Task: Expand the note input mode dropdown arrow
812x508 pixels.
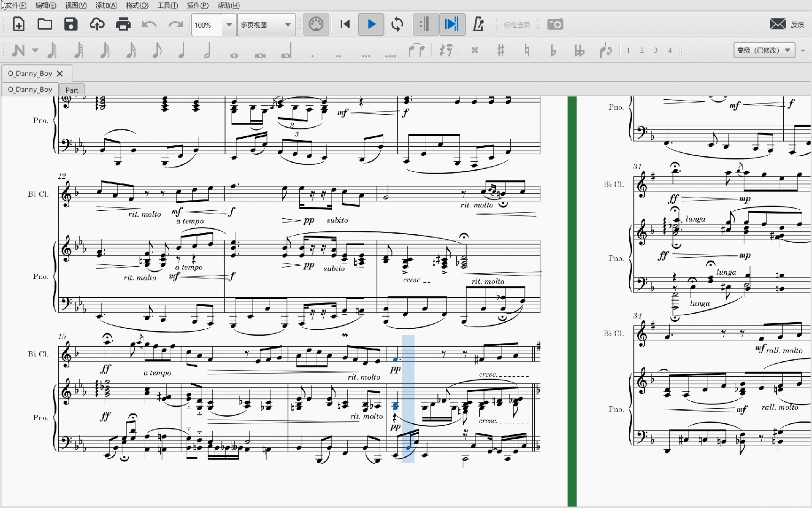Action: pos(35,50)
